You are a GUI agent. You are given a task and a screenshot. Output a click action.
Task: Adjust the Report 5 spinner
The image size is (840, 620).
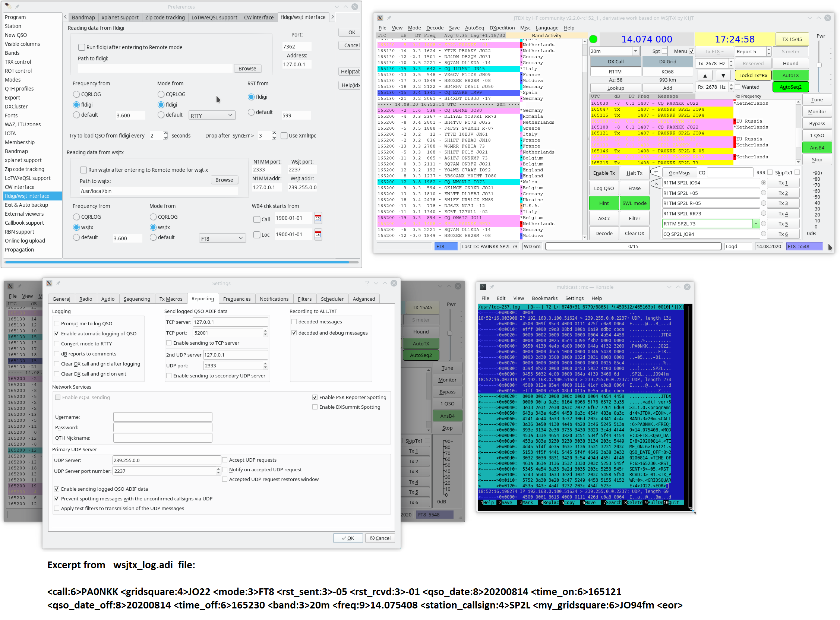(x=769, y=51)
